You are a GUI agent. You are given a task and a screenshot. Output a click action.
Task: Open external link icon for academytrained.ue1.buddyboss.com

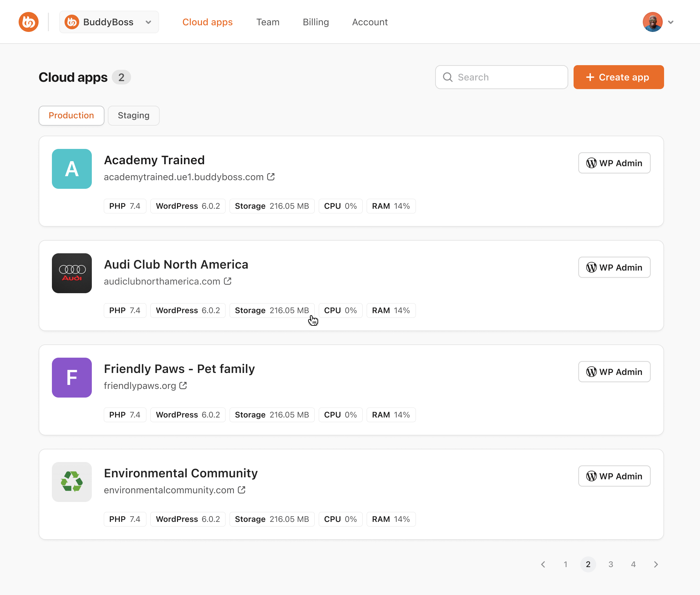pos(271,177)
